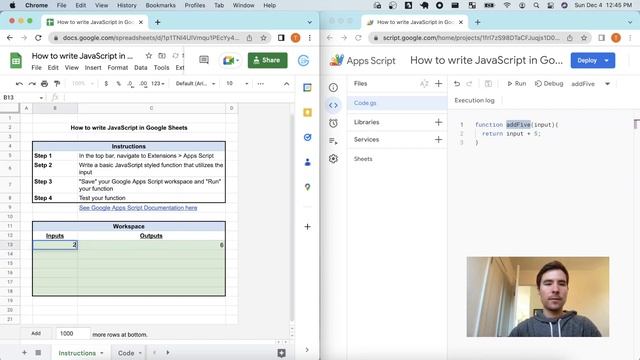Open more toolbar options three dots
The image size is (640, 360).
point(260,84)
